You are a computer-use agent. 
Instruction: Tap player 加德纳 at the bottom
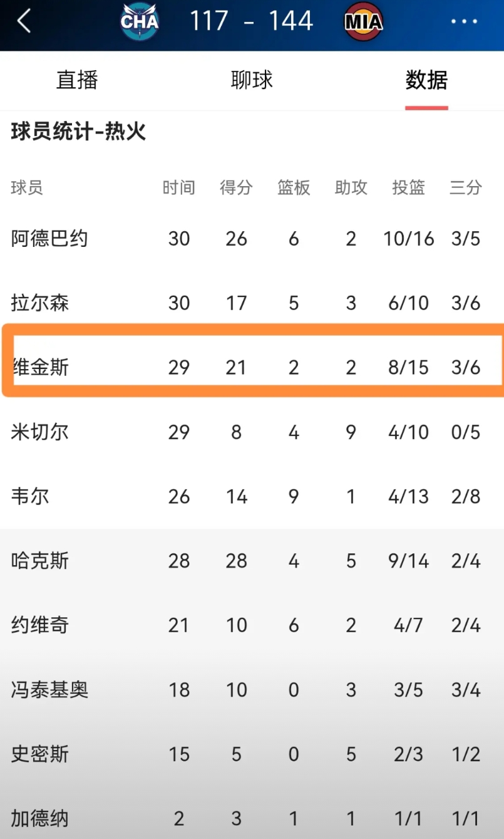pyautogui.click(x=40, y=818)
